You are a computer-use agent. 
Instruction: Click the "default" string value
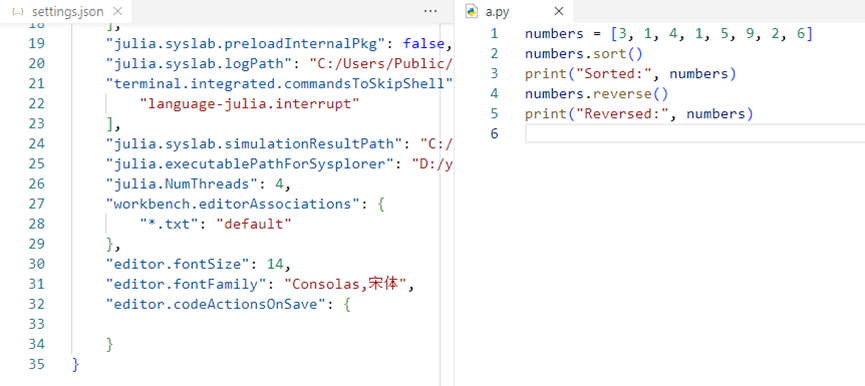(x=253, y=224)
